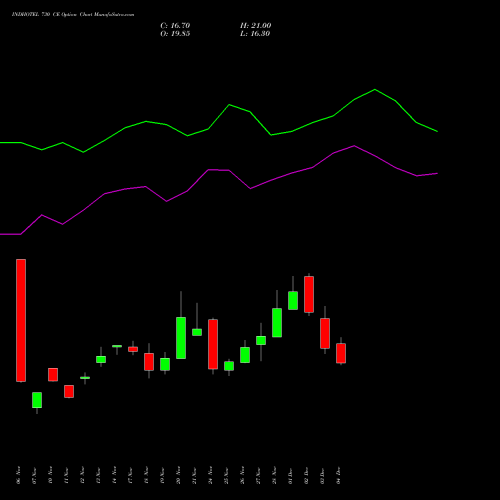This screenshot has height=500, width=500.
Task: Click the green candle for 26 Nov
Action: click(x=245, y=355)
